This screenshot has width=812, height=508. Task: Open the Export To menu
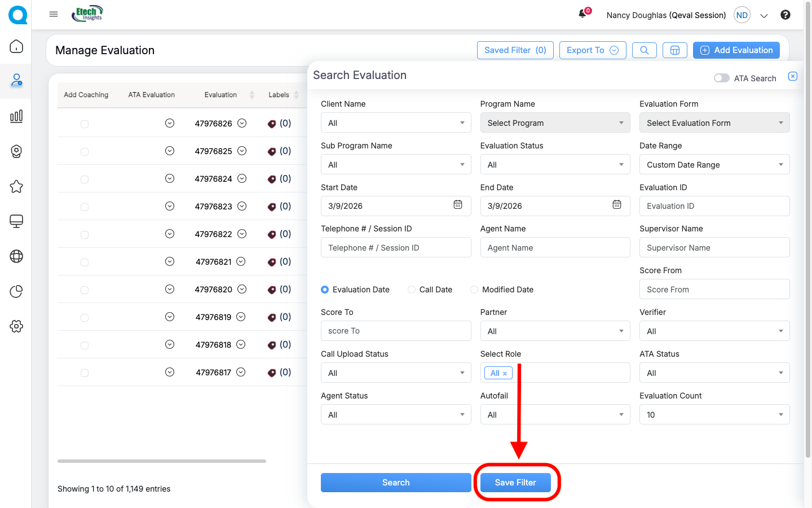[592, 50]
